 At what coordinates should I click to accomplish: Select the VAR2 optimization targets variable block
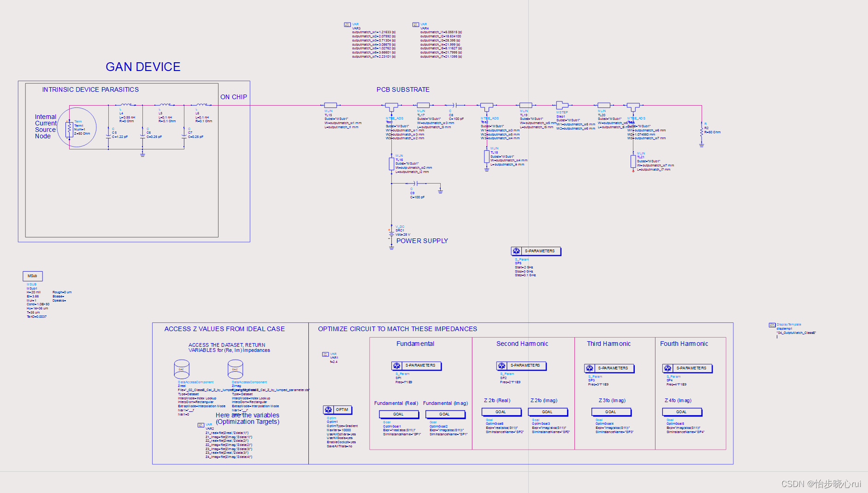click(x=201, y=425)
